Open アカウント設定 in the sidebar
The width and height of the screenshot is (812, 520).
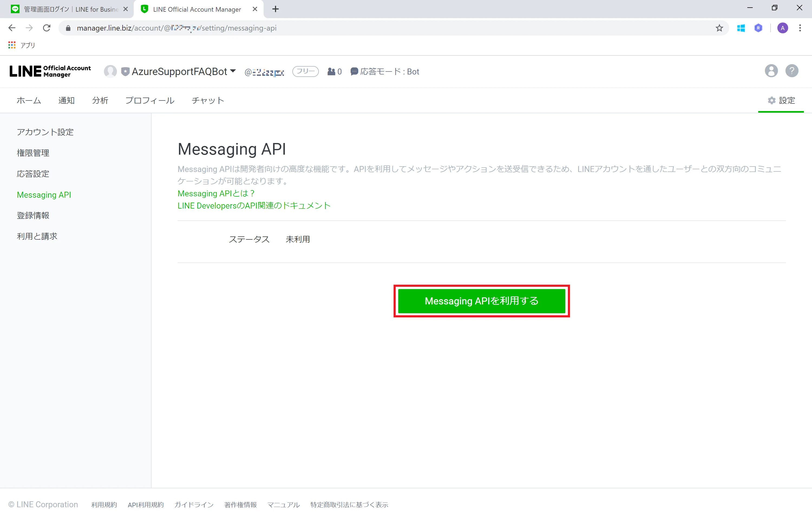[45, 132]
